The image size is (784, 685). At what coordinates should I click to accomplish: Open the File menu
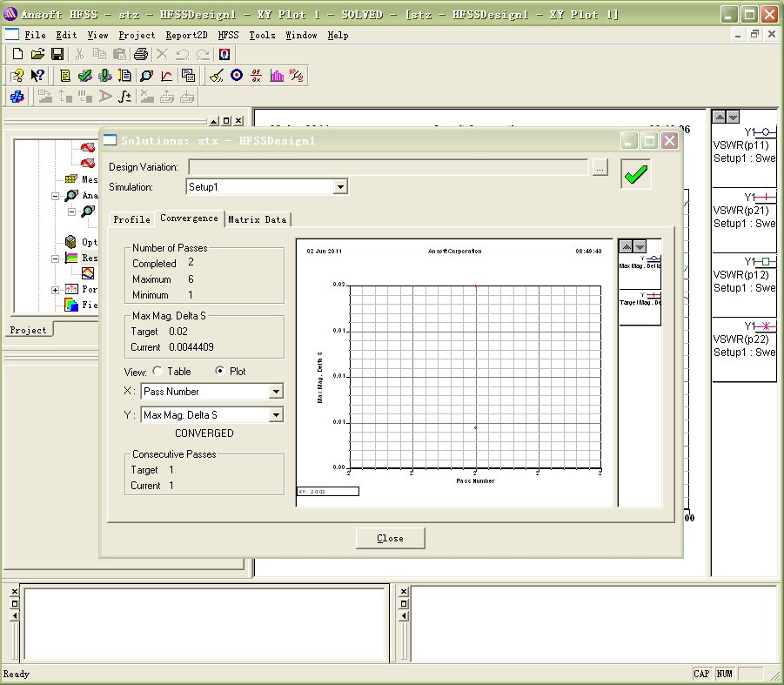(x=35, y=36)
